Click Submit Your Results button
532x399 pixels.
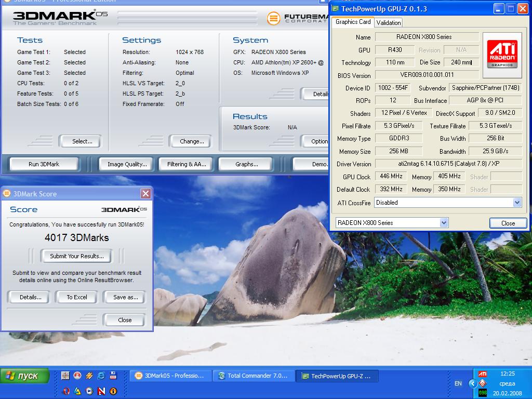tap(77, 256)
